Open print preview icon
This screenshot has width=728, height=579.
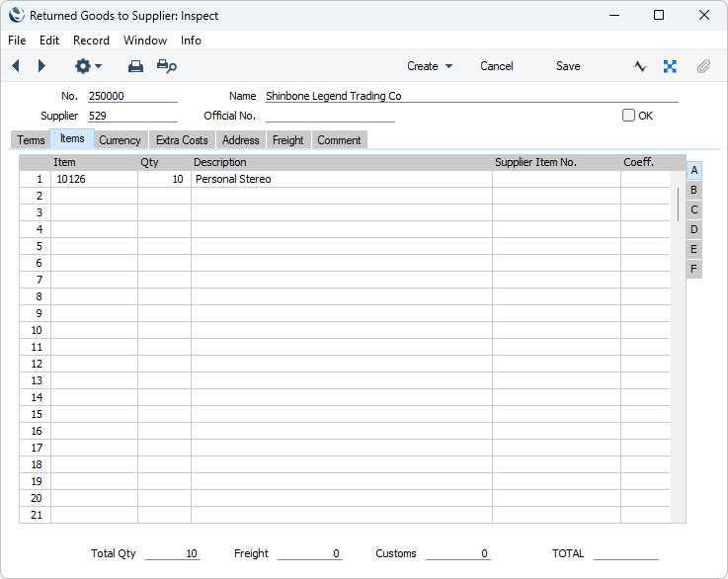coord(167,66)
